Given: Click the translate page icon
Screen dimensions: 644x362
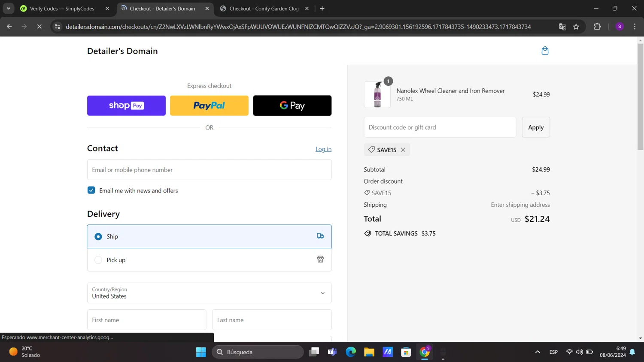Looking at the screenshot, I should 562,27.
